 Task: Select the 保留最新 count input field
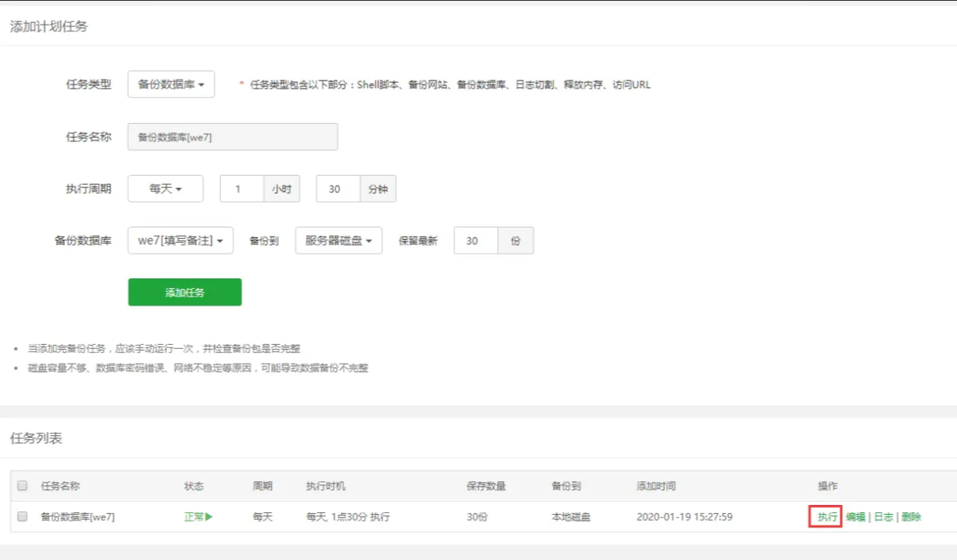coord(476,241)
